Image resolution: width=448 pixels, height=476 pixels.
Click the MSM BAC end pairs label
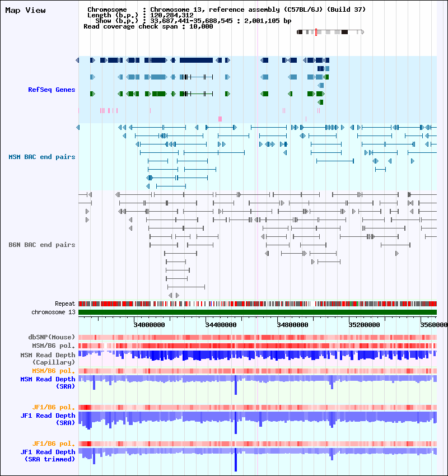pos(42,157)
